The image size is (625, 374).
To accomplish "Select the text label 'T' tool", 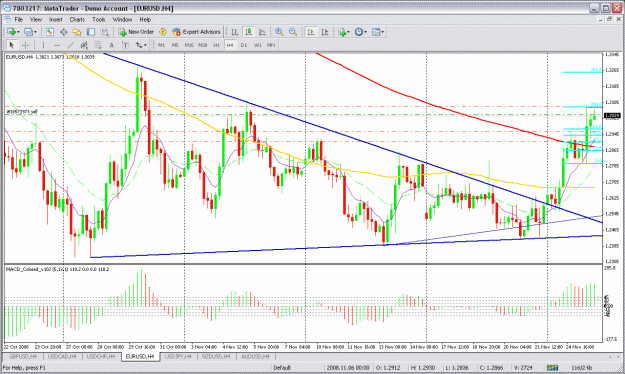I will [125, 45].
